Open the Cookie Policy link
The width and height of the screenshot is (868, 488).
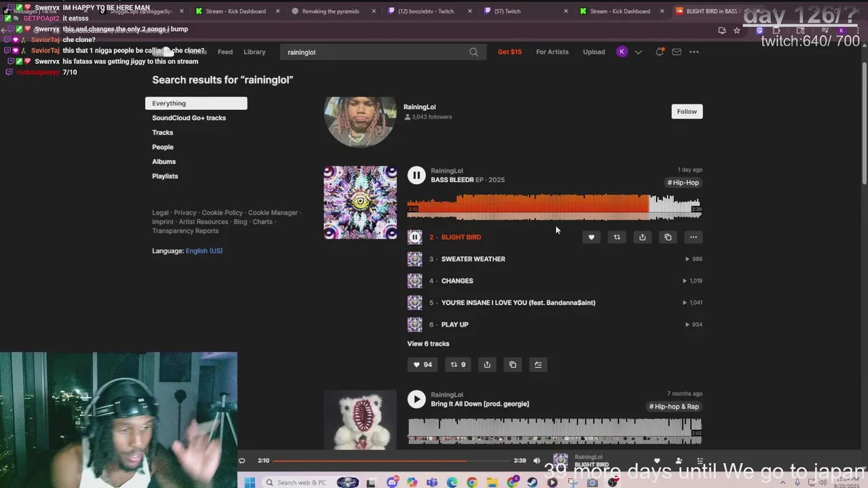coord(222,213)
